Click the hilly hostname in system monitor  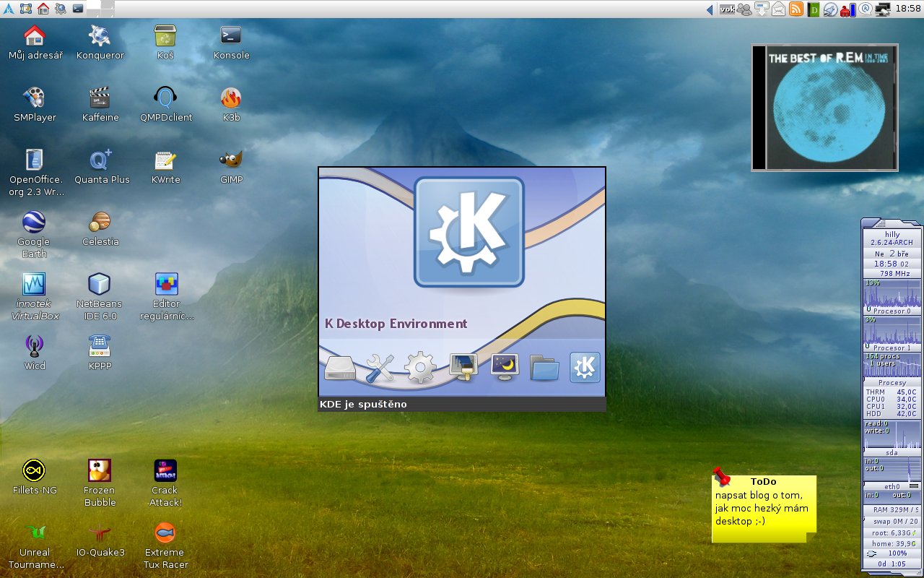(892, 235)
